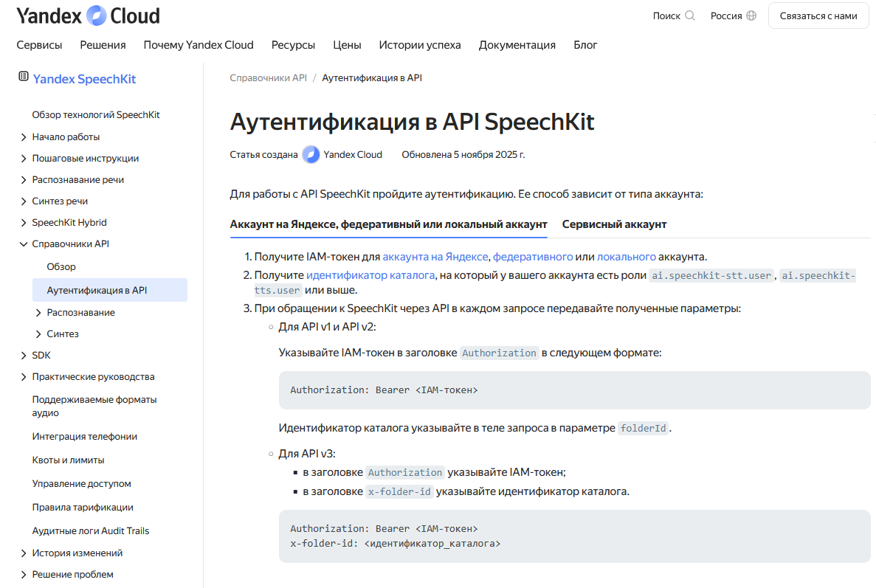
Task: Open the федеративного account link
Action: click(x=533, y=257)
